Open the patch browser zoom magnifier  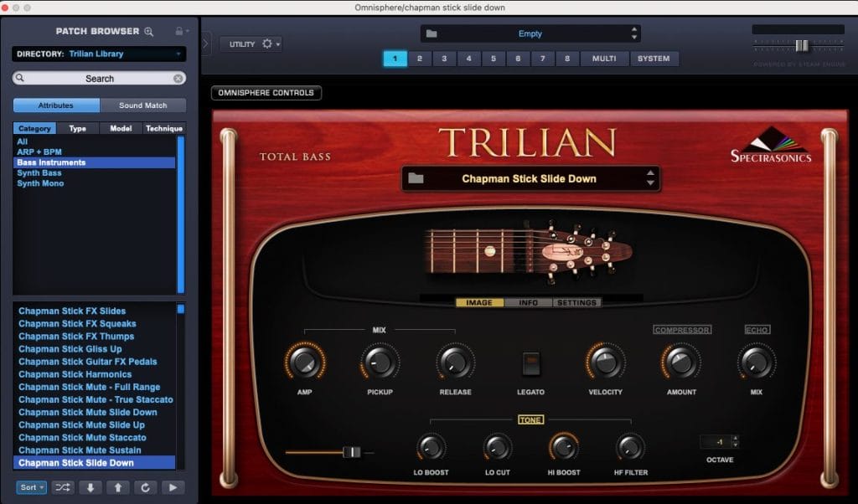[x=149, y=32]
